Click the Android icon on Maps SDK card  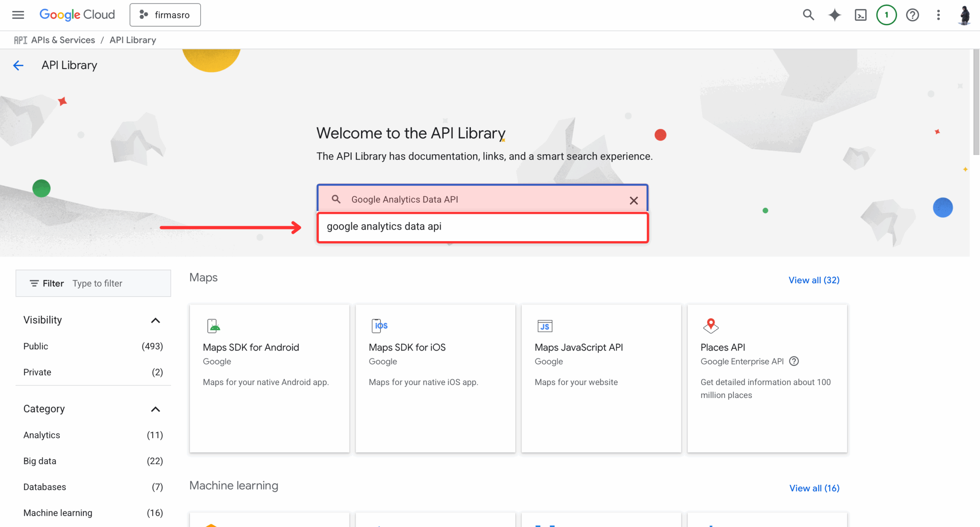[214, 326]
